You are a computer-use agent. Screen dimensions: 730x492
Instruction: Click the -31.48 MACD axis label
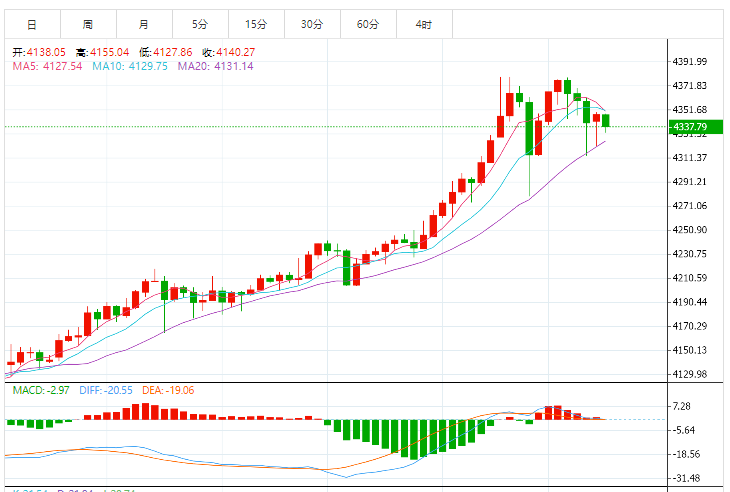688,478
